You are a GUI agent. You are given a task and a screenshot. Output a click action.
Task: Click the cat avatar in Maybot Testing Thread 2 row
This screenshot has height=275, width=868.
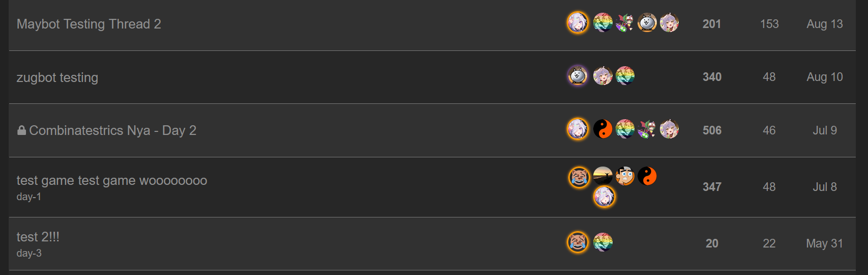click(x=647, y=23)
